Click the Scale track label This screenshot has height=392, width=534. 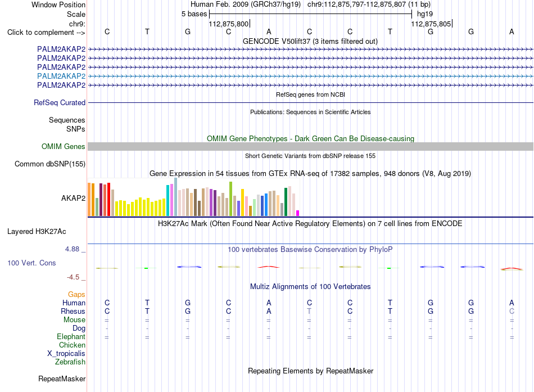[x=76, y=14]
